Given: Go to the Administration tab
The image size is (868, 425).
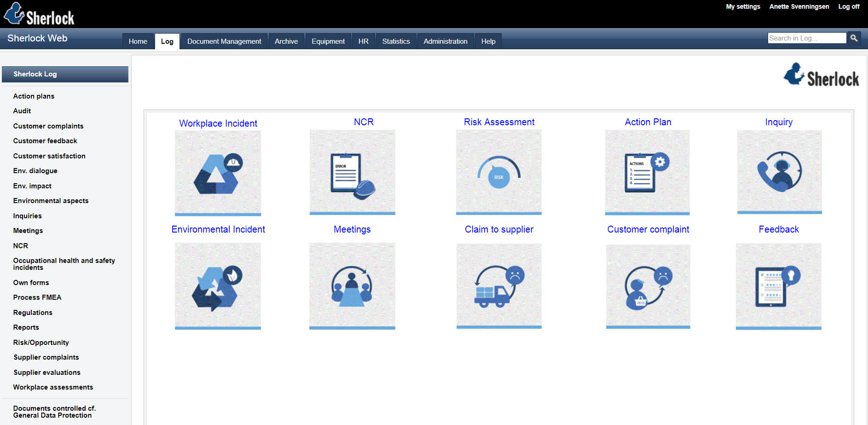Looking at the screenshot, I should [x=446, y=41].
